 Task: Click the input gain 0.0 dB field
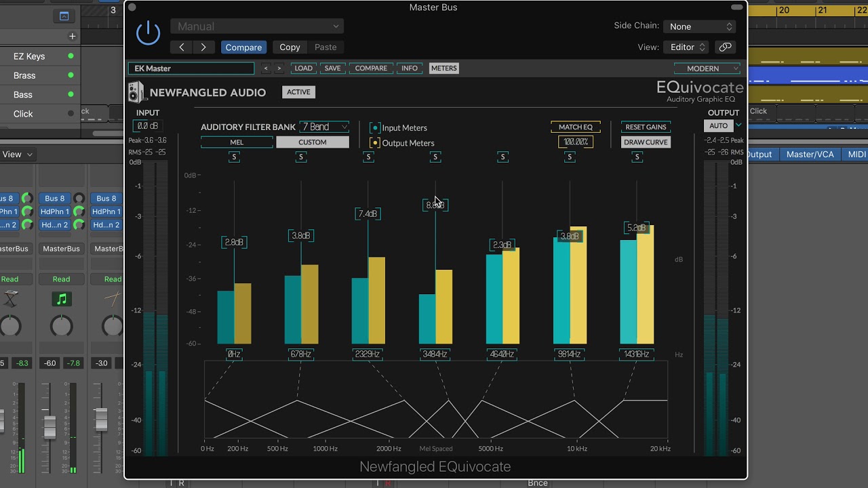click(x=147, y=126)
